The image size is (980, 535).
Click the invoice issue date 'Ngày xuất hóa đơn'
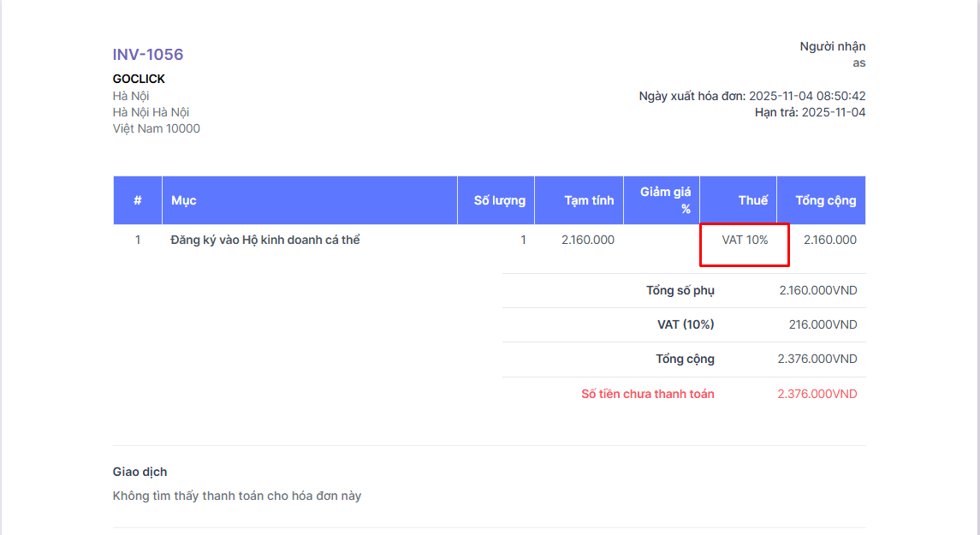(751, 96)
